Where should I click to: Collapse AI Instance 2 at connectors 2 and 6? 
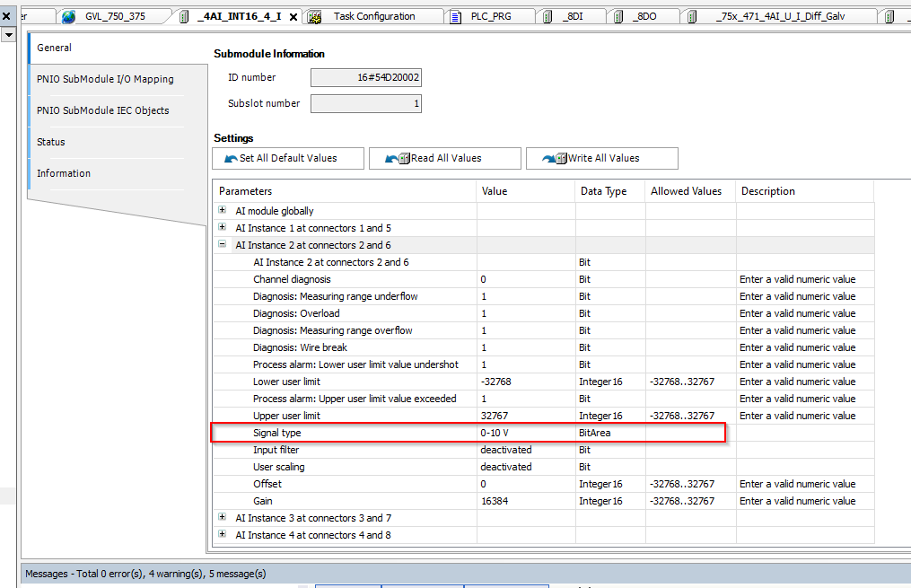click(222, 244)
